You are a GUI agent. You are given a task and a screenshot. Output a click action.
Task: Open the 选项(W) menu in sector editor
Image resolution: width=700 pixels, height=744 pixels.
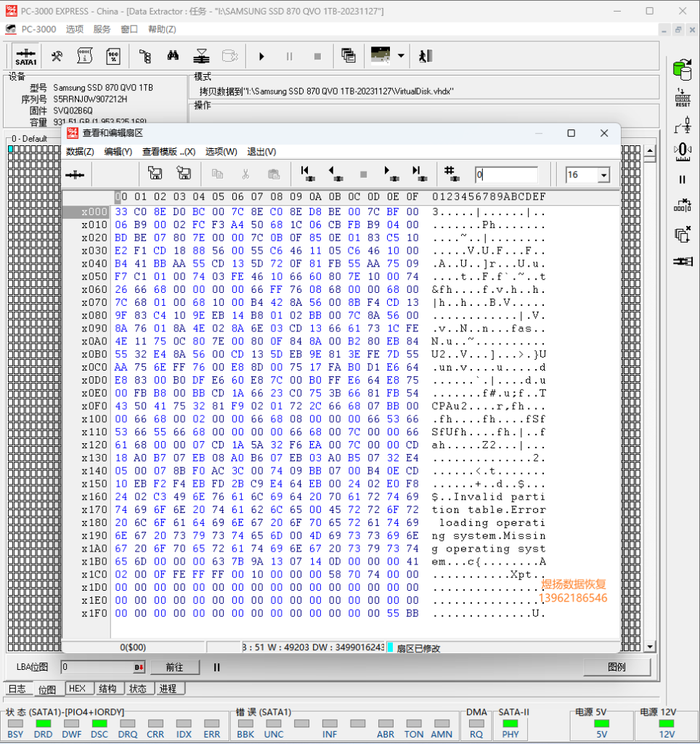coord(221,152)
